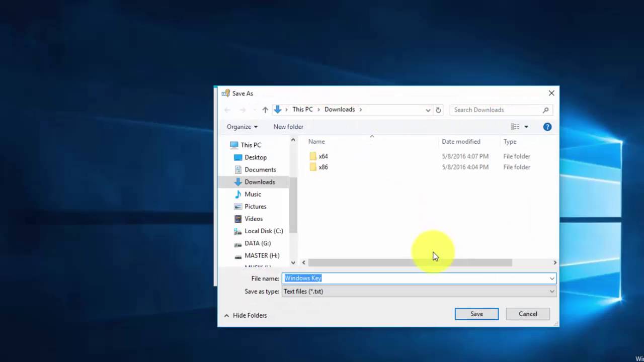Sort files by Name column
The height and width of the screenshot is (362, 644).
tap(316, 142)
